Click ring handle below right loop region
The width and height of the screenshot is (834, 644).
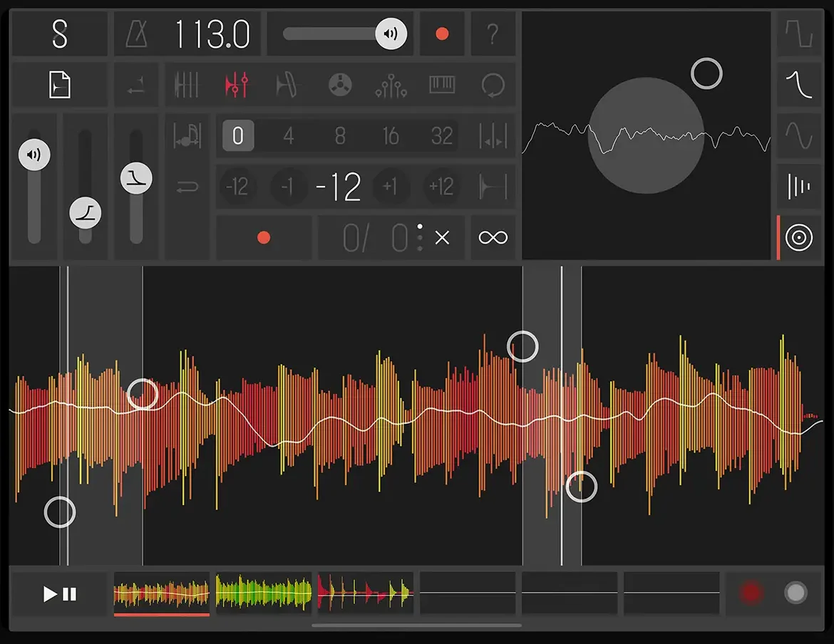[x=582, y=487]
